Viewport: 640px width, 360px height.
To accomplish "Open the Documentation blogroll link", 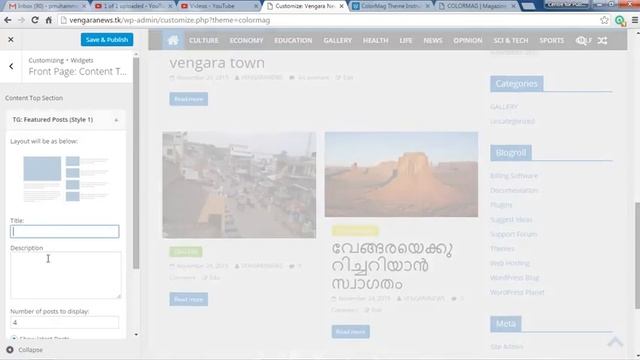I will click(514, 190).
